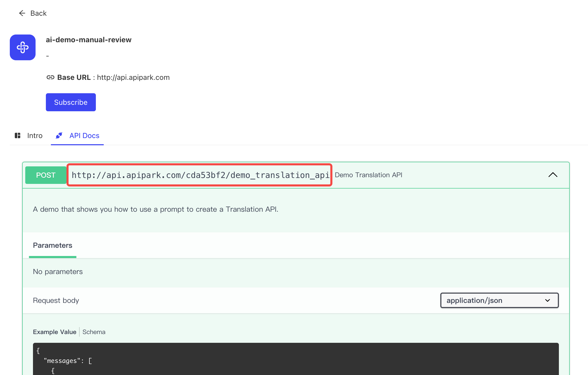Click the Base URL http://api.apipark.com
Screen dimensions: 588x375
[133, 77]
